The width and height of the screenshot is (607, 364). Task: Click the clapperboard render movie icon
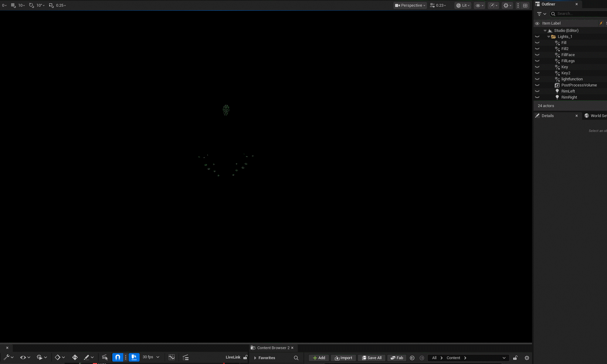[186, 357]
